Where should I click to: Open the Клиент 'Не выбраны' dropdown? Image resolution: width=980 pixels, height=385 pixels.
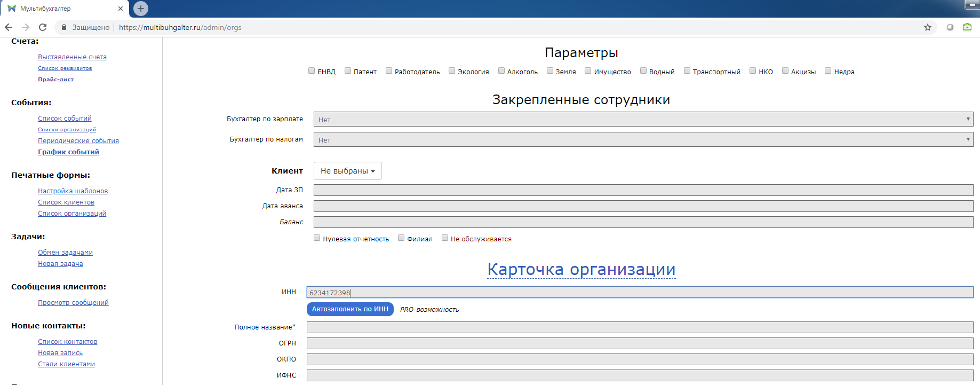347,171
